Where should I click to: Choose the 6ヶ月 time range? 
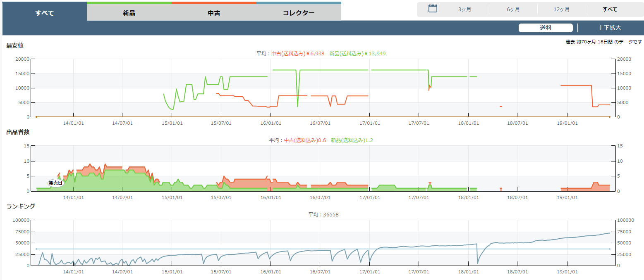pyautogui.click(x=513, y=9)
